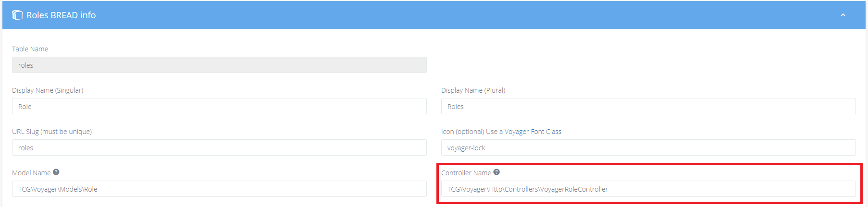Click the URL Slug label text
This screenshot has width=868, height=207.
coord(52,132)
